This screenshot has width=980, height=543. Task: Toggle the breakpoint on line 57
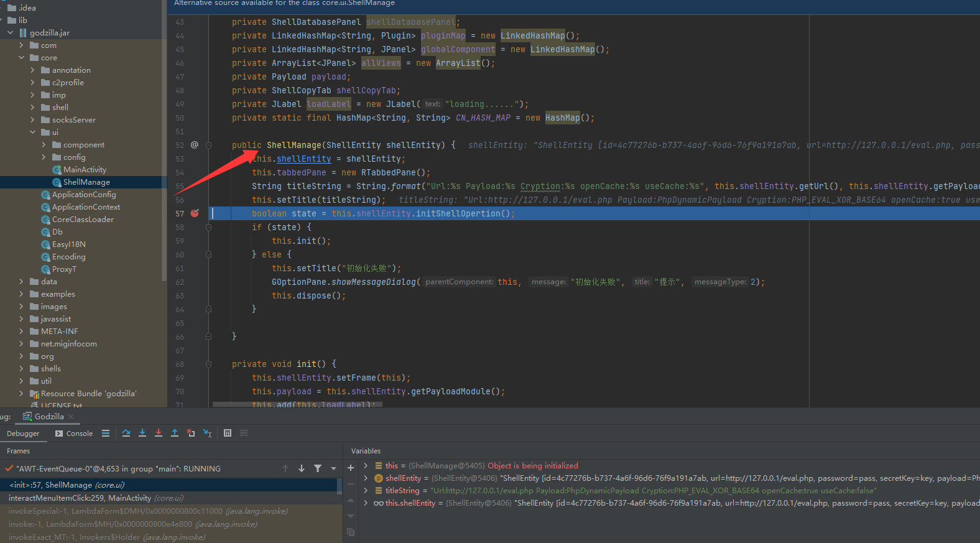click(x=195, y=213)
